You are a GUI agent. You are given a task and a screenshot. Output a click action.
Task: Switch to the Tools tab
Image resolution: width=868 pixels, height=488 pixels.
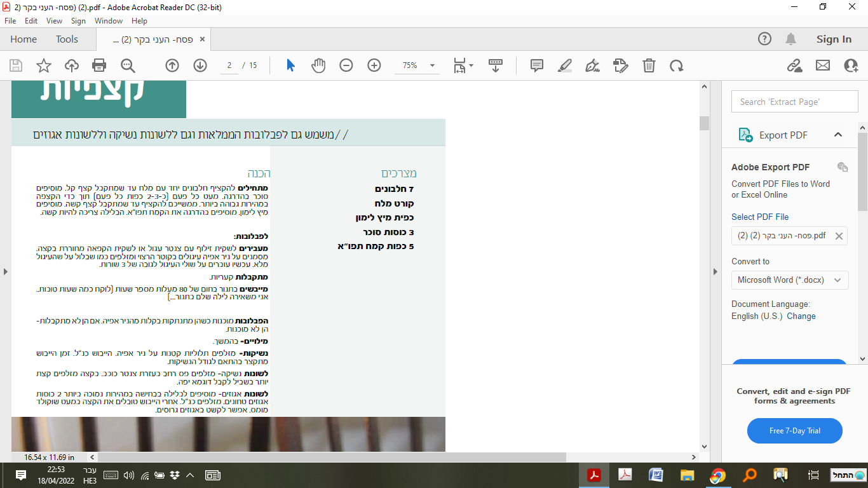point(67,39)
